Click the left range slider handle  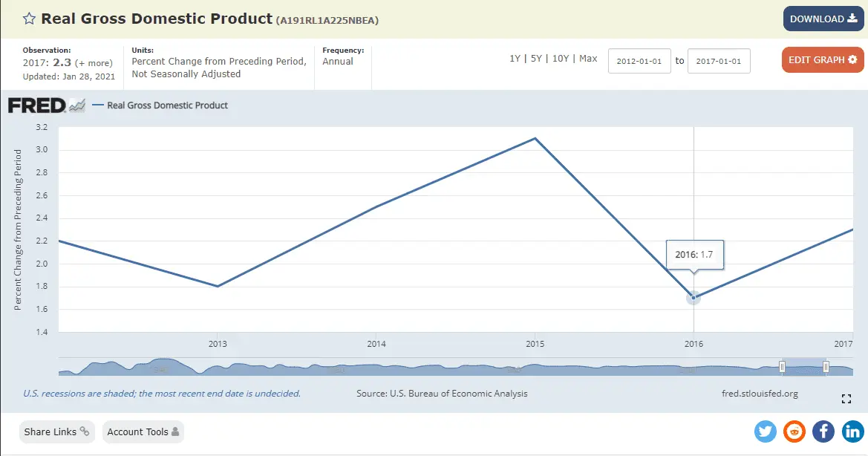tap(782, 366)
